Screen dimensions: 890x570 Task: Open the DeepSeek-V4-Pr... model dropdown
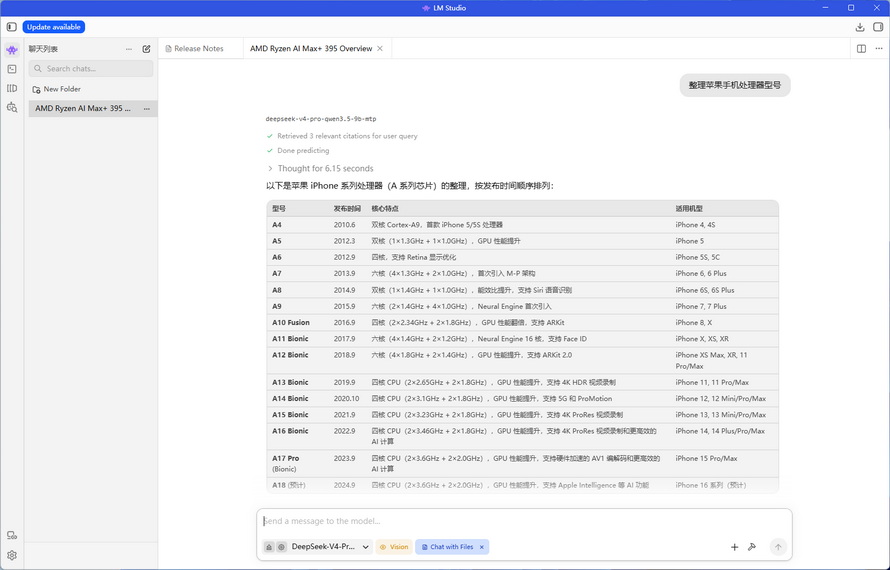click(330, 547)
